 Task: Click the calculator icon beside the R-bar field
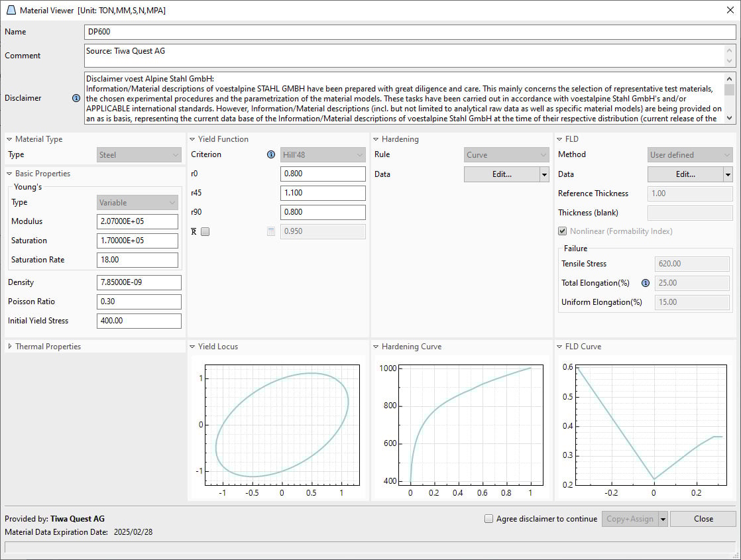click(271, 231)
